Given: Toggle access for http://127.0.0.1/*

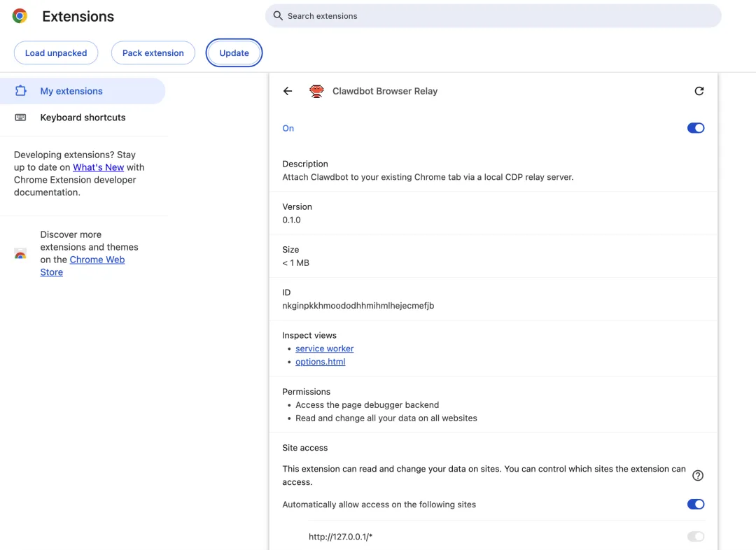Looking at the screenshot, I should tap(695, 536).
